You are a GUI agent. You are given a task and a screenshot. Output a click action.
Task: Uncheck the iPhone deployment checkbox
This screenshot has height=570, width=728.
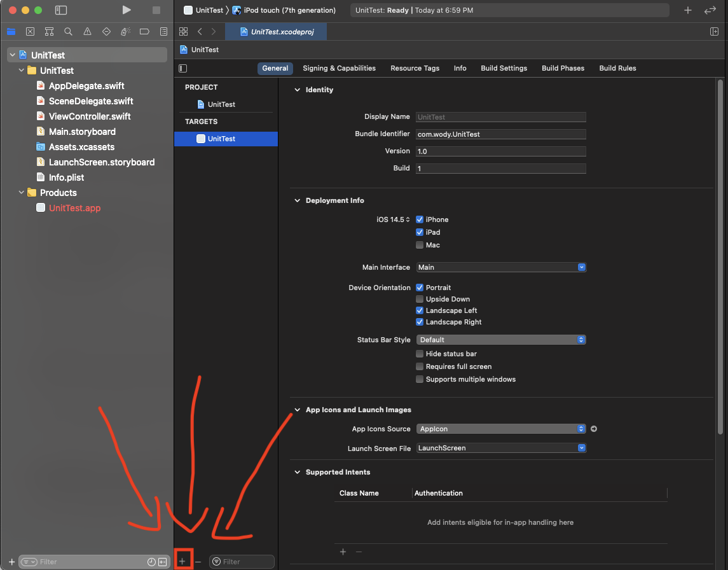(420, 219)
